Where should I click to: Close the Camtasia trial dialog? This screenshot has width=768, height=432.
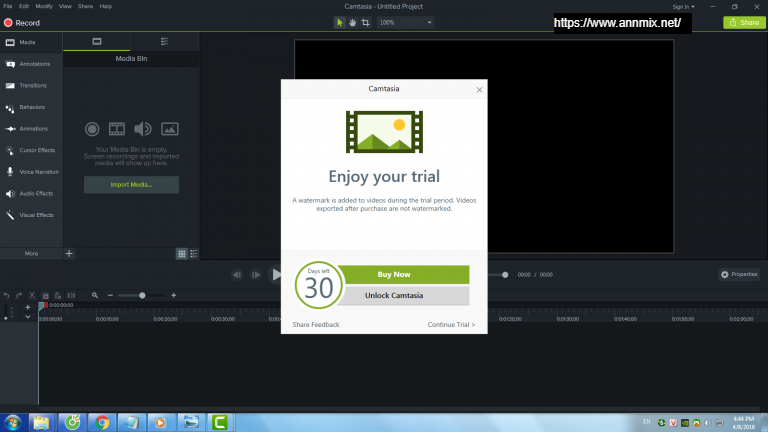[479, 90]
